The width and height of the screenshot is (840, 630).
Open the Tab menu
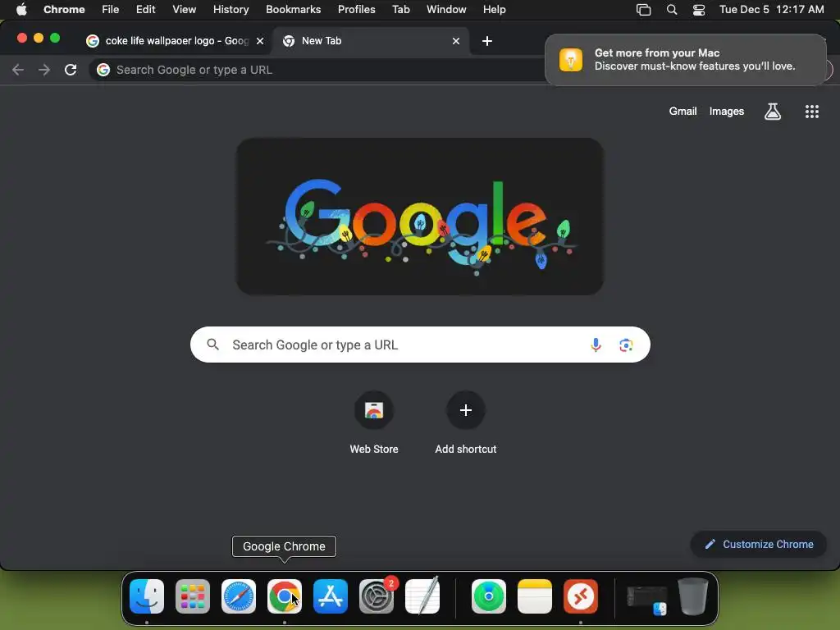400,9
